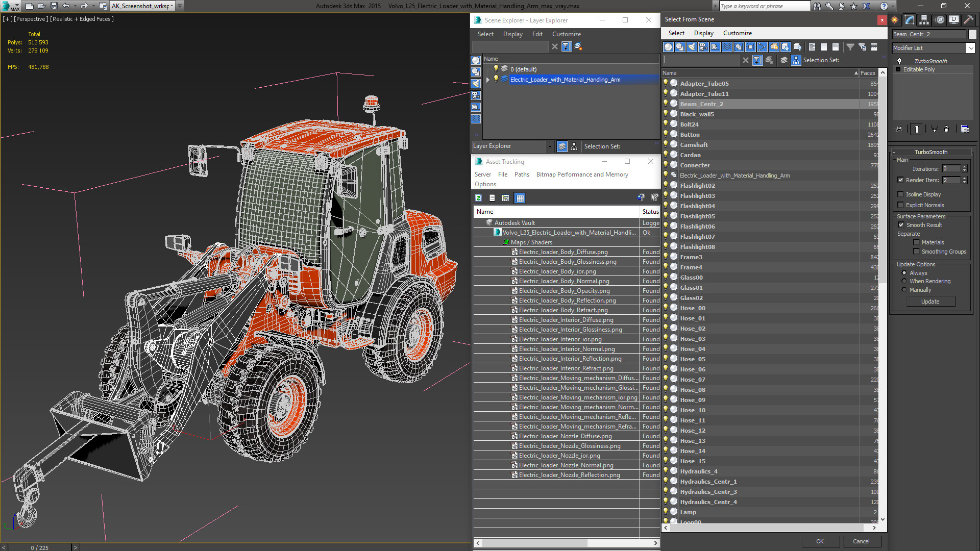Click OK in Select From Scene dialog
This screenshot has height=551, width=980.
pyautogui.click(x=820, y=541)
